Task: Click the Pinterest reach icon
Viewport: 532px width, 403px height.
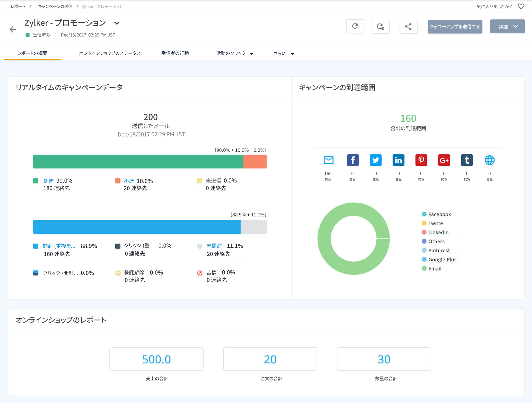Action: (x=421, y=160)
